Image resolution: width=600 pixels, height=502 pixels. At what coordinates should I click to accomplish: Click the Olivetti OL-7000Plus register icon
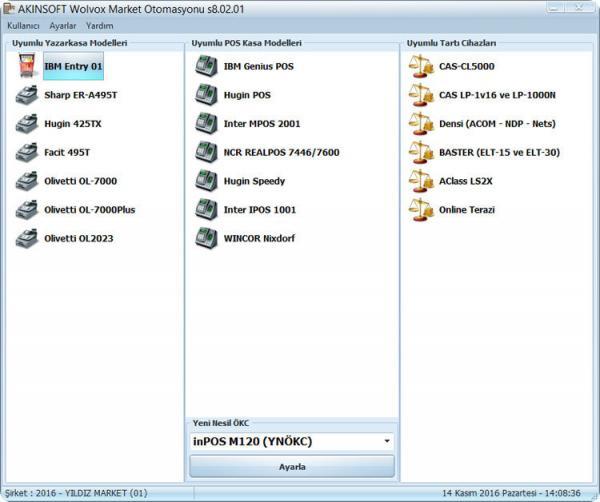(x=27, y=210)
